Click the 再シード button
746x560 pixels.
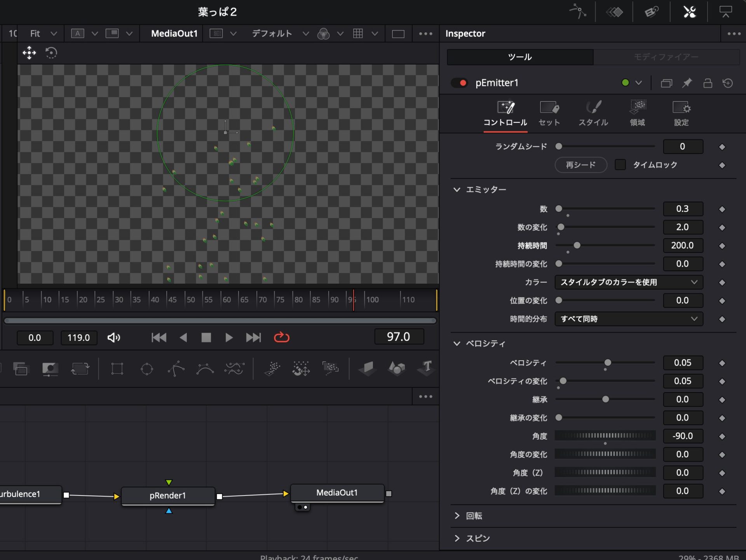coord(580,165)
